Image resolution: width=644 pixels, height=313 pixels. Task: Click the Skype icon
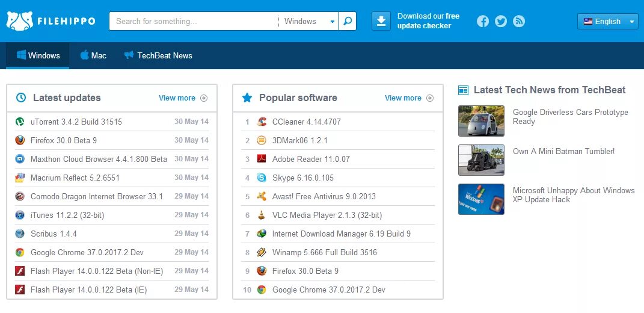[x=262, y=178]
